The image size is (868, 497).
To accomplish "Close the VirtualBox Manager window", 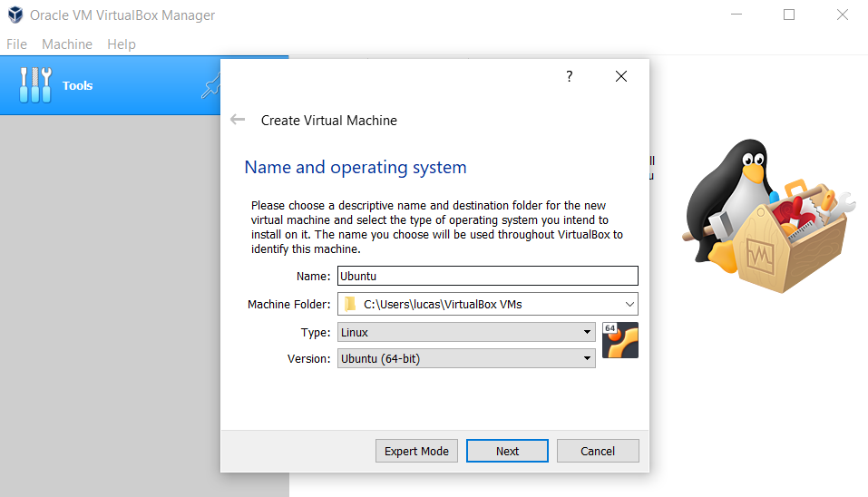I will (842, 15).
